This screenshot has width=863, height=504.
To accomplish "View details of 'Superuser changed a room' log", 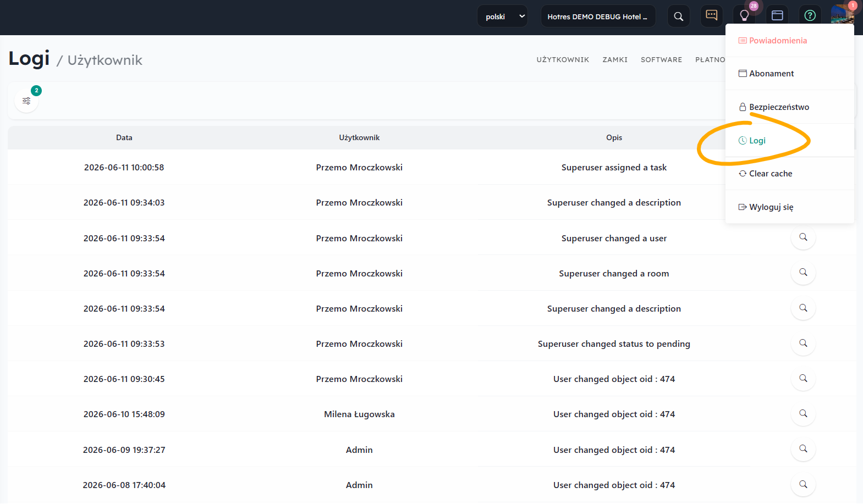I will [x=803, y=273].
